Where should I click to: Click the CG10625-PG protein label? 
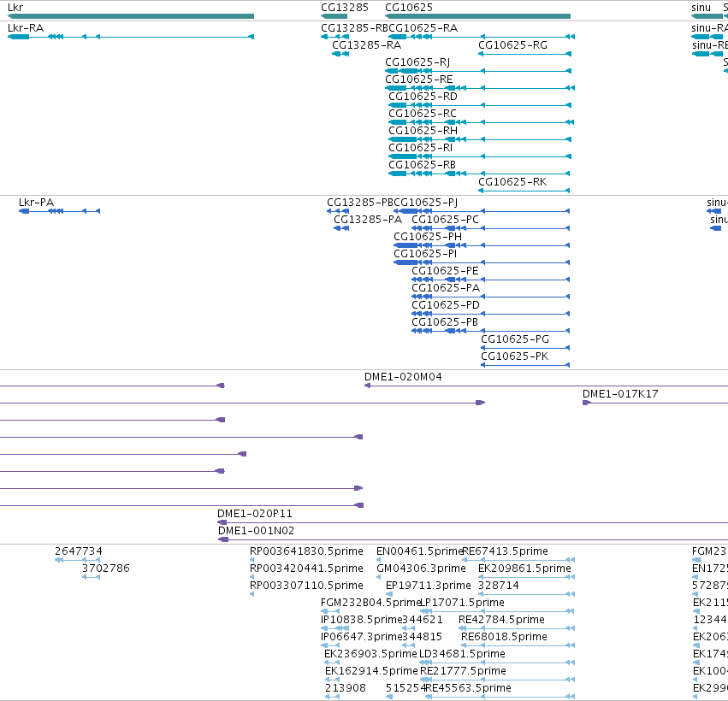[x=515, y=339]
